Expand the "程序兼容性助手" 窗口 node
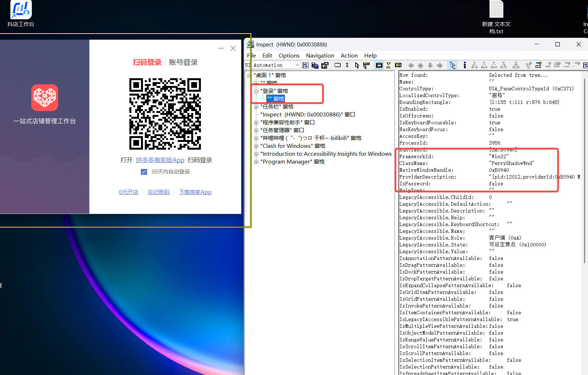Image resolution: width=588 pixels, height=375 pixels. [256, 122]
